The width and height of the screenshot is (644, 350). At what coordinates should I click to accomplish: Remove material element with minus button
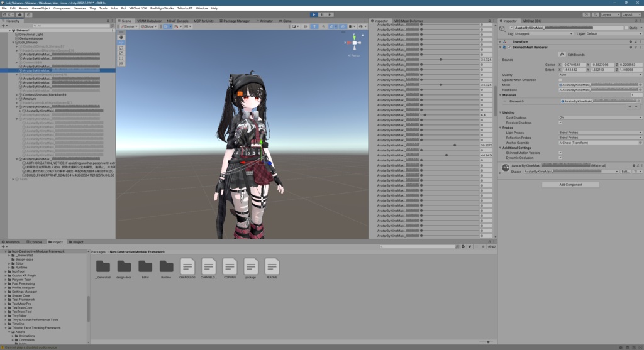[x=636, y=107]
